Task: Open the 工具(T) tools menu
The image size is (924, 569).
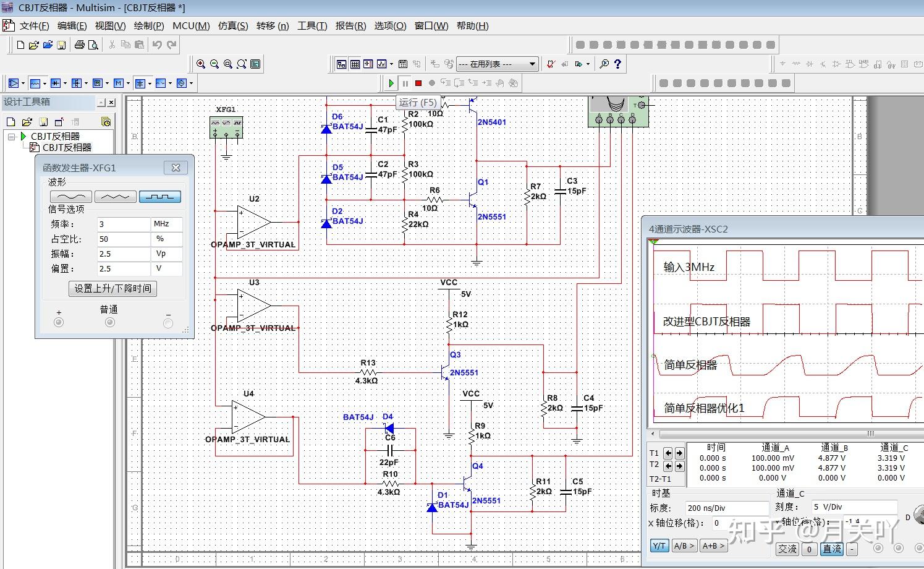Action: (x=312, y=25)
